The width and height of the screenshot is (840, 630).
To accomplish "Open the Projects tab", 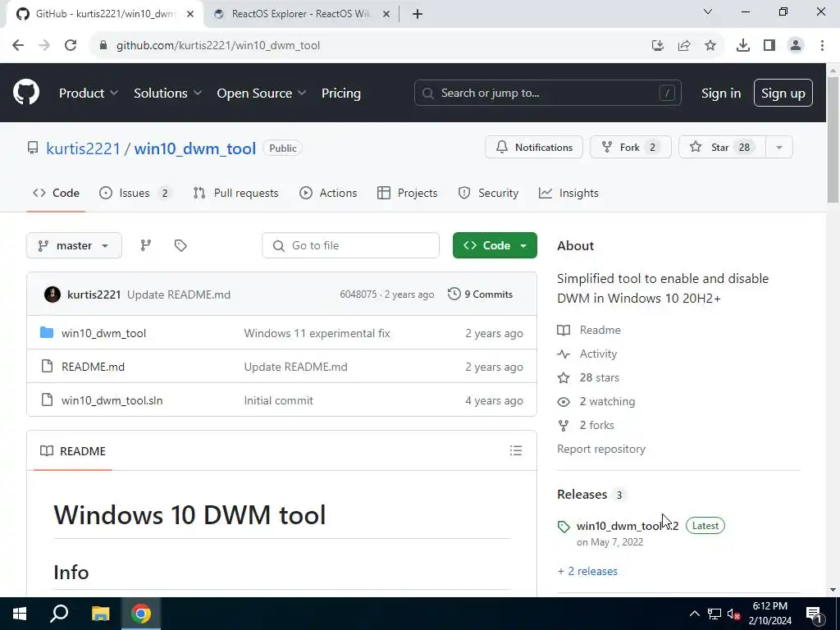I will point(407,193).
